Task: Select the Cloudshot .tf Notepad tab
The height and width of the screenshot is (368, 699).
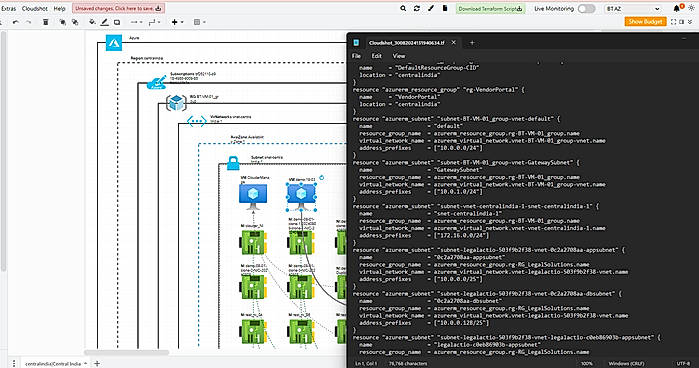Action: pyautogui.click(x=406, y=43)
